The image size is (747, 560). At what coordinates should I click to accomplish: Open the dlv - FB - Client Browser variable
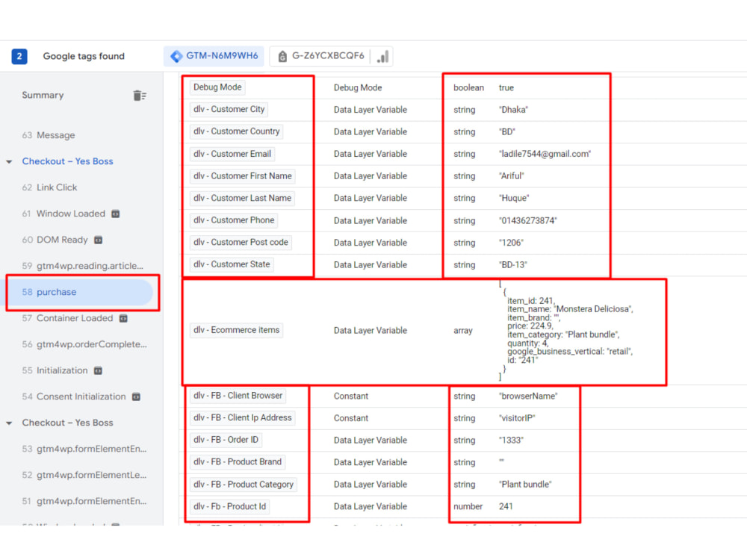(238, 396)
